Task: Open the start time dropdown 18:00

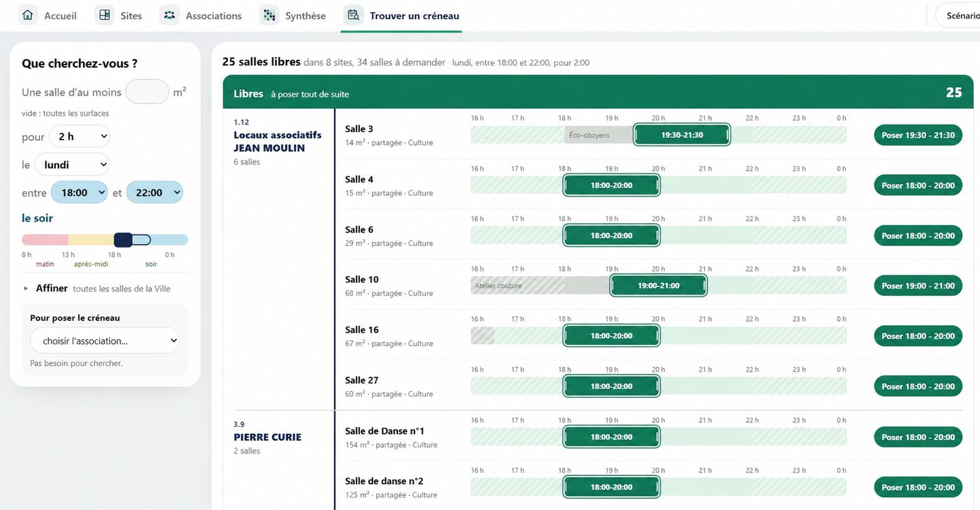Action: click(79, 192)
